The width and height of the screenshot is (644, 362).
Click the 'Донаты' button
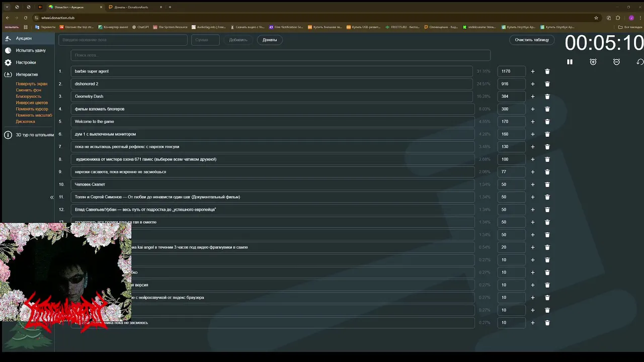tap(270, 40)
